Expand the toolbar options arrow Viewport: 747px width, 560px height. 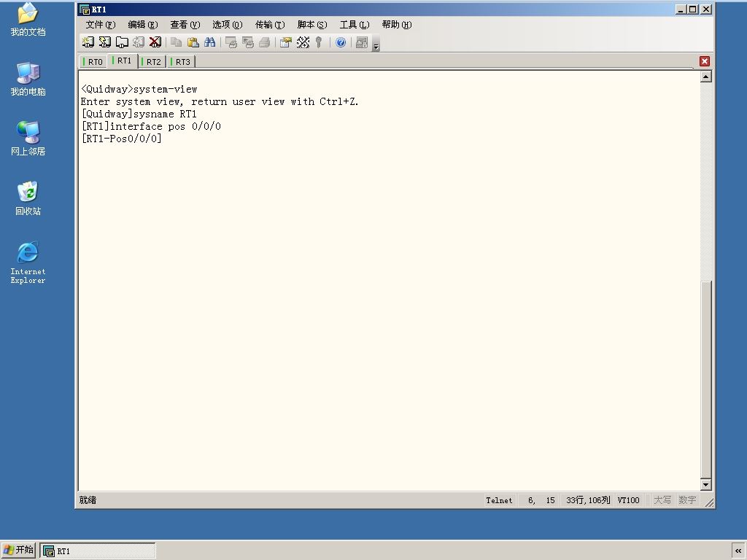click(x=376, y=44)
